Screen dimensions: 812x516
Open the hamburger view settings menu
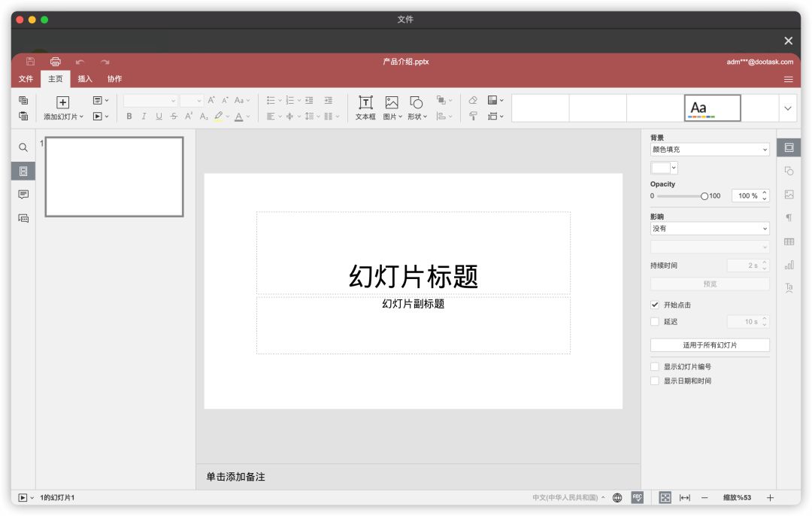pos(788,79)
